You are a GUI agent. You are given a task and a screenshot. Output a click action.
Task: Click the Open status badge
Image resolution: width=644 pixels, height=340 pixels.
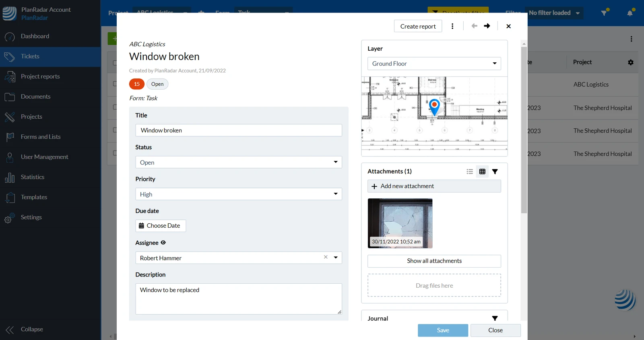157,84
